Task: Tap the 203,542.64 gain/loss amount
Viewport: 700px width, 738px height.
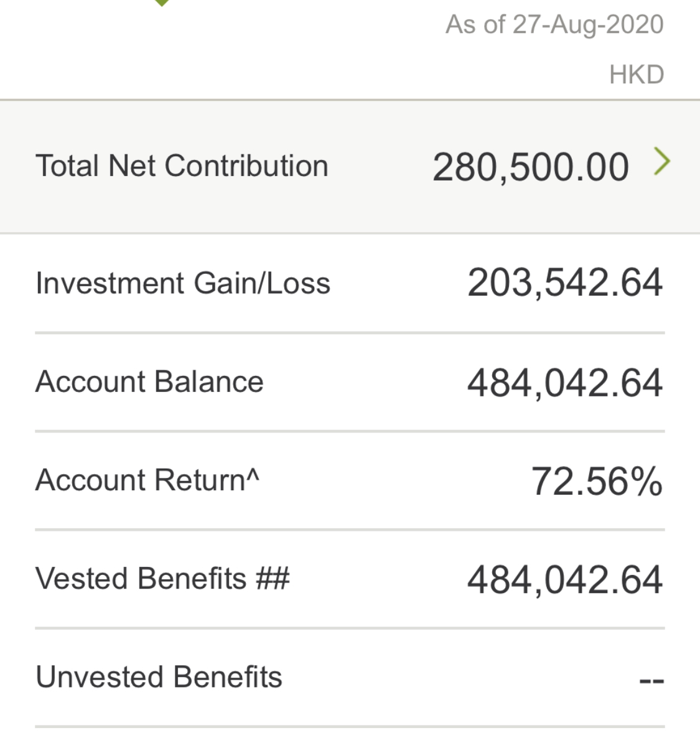Action: [565, 283]
